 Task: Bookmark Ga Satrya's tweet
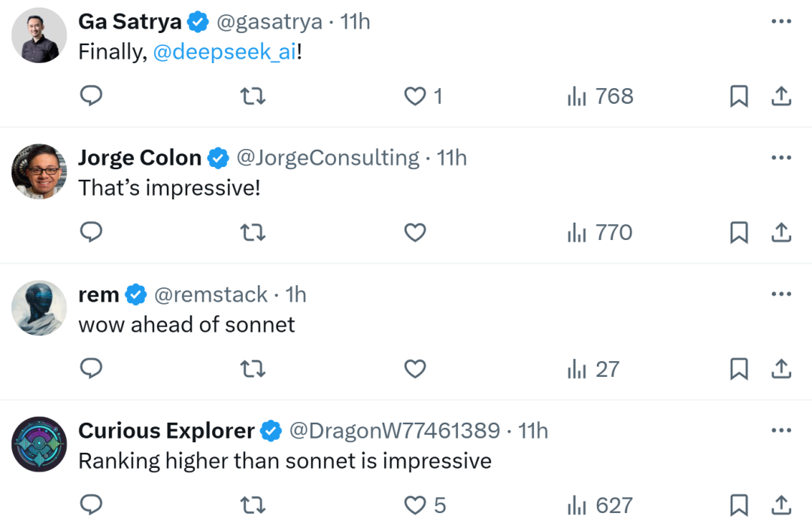[x=738, y=96]
